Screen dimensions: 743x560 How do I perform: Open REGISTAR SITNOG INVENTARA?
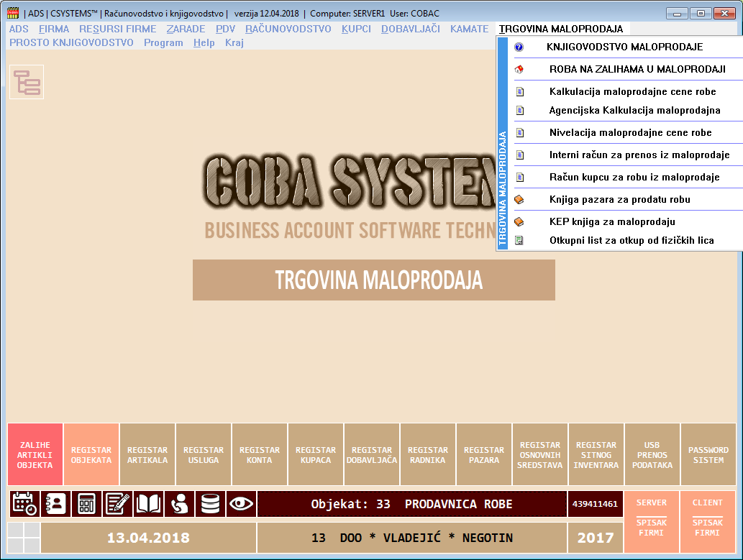point(596,455)
